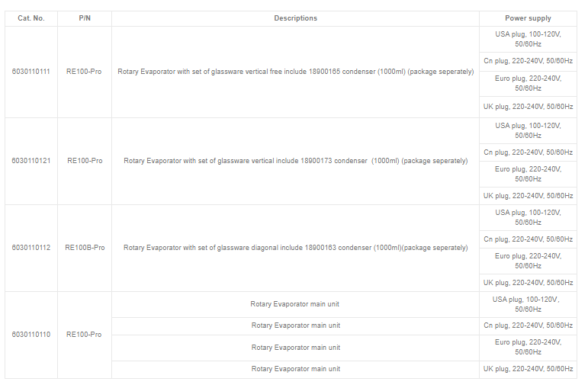Screen dimensions: 588x388
Task: Click UK plug cell for 6030110111 row
Action: pyautogui.click(x=528, y=108)
